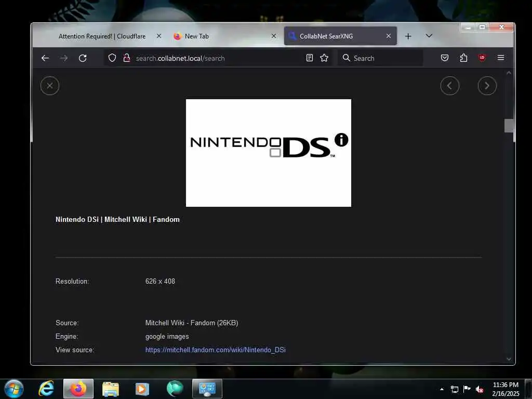The width and height of the screenshot is (532, 399).
Task: Click the scrollbar up arrow
Action: pos(509,73)
